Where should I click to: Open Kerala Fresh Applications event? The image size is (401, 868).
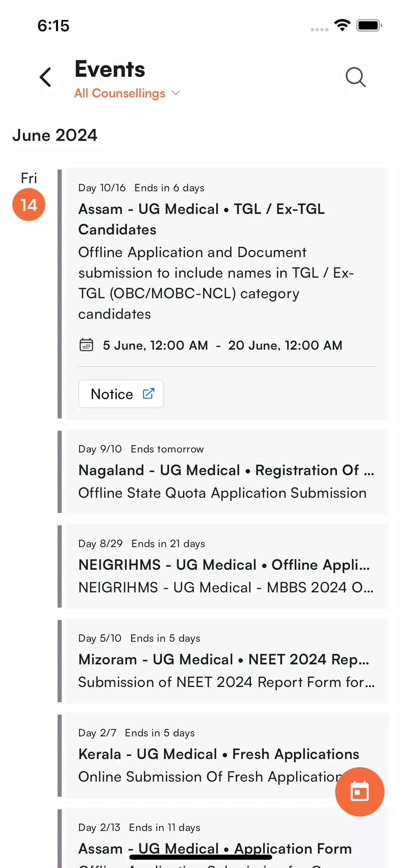227,756
